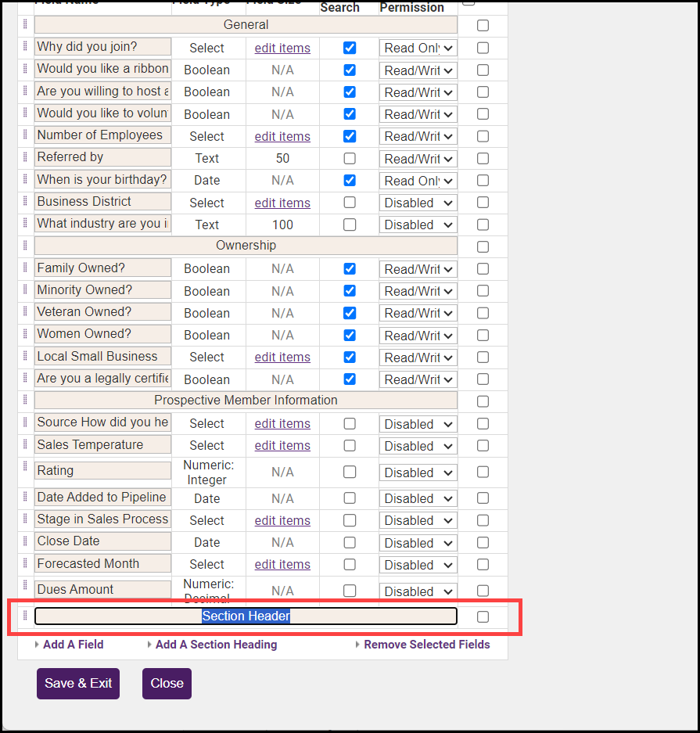
Task: Click Add A Section Heading link
Action: coord(216,645)
